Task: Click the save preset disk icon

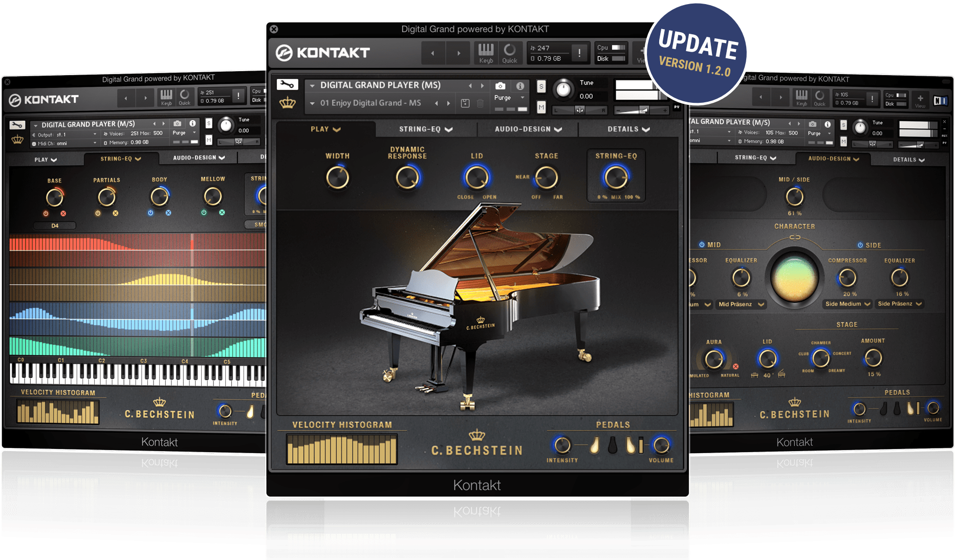Action: click(465, 103)
